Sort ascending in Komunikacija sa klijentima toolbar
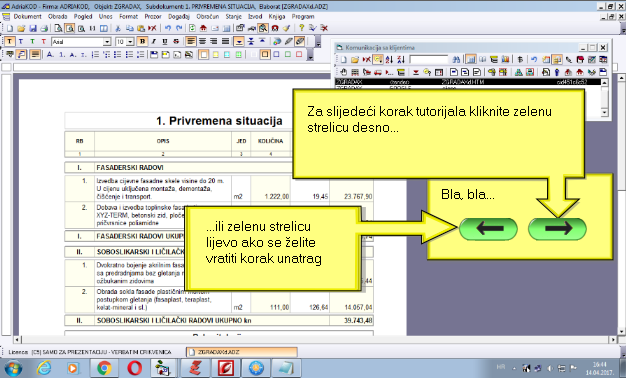 pos(389,59)
